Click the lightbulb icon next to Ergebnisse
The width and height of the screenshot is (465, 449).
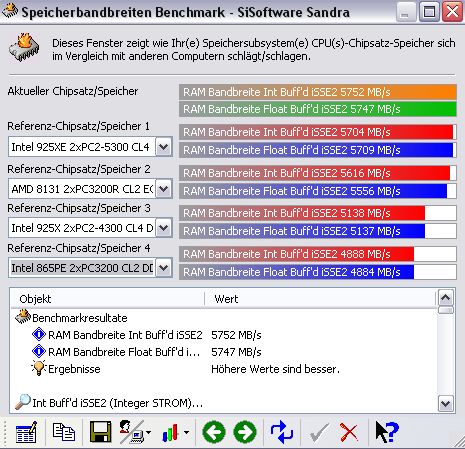click(x=39, y=368)
